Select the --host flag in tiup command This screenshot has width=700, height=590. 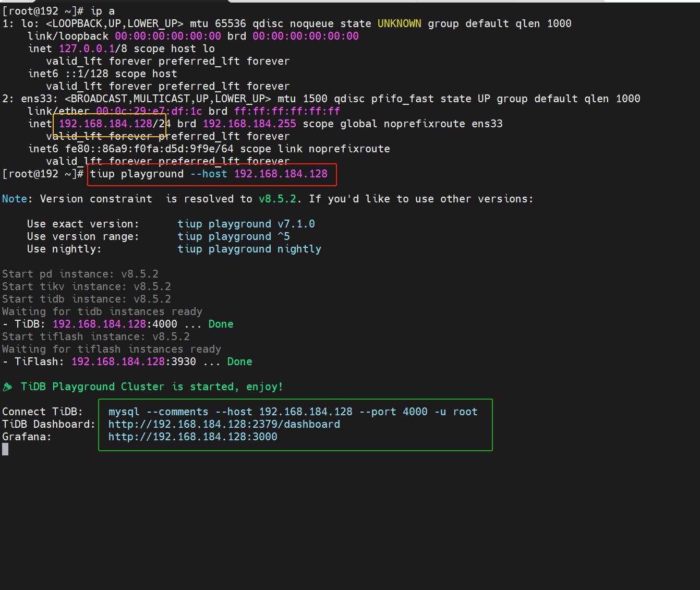click(x=209, y=174)
